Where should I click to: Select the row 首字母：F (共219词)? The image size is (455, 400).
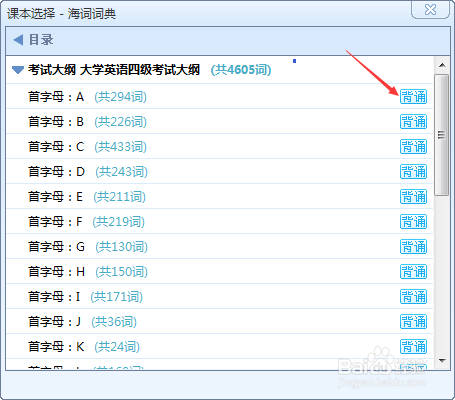(x=220, y=222)
